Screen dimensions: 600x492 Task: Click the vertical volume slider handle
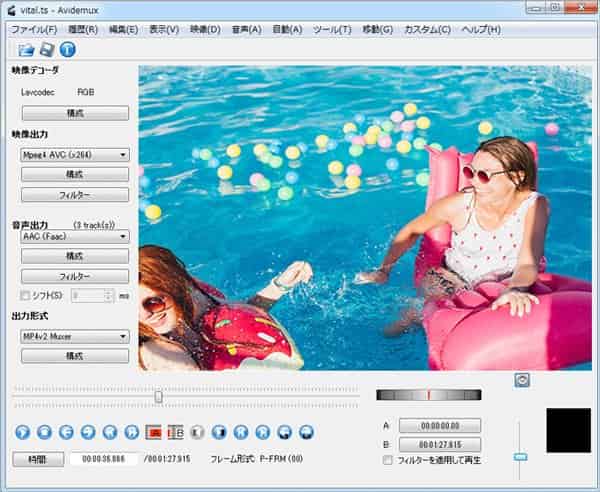pos(520,457)
